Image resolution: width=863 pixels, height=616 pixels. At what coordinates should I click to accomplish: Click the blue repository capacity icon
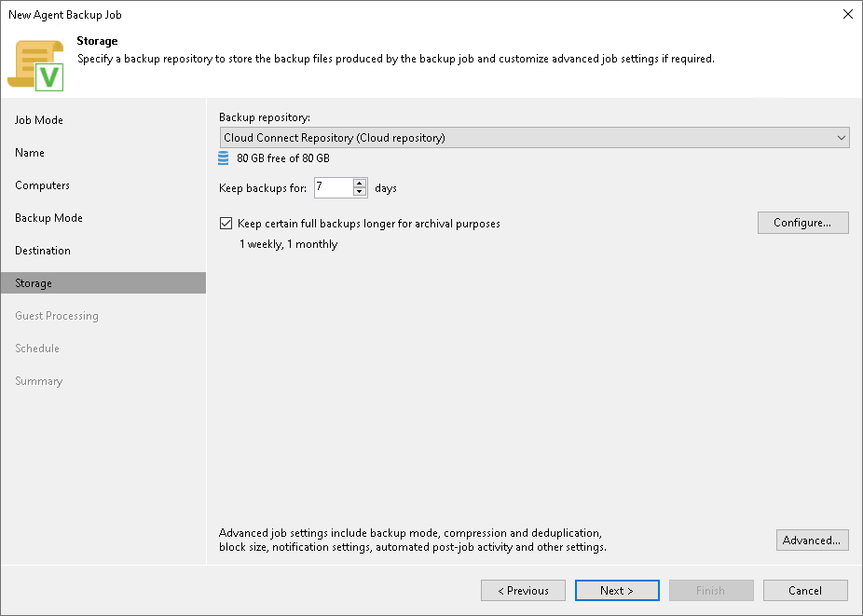pos(224,158)
